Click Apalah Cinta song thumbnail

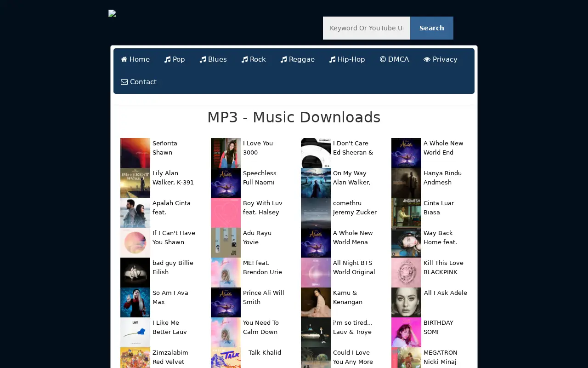[135, 213]
